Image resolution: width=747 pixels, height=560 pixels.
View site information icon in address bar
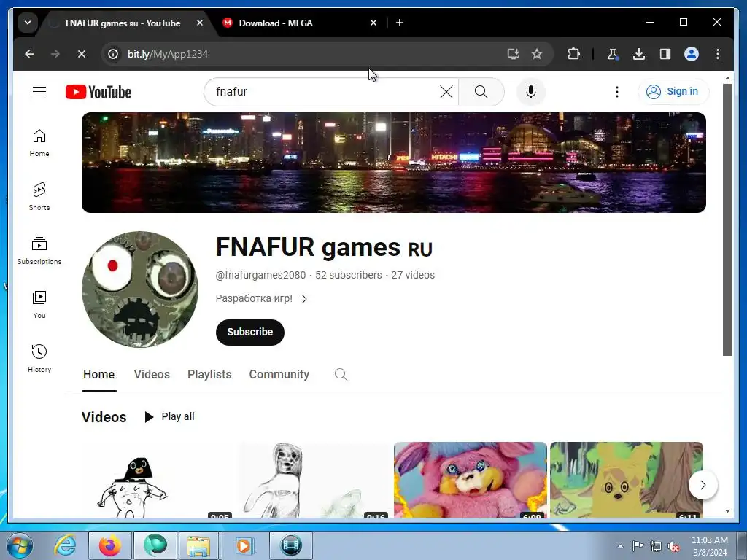tap(113, 54)
